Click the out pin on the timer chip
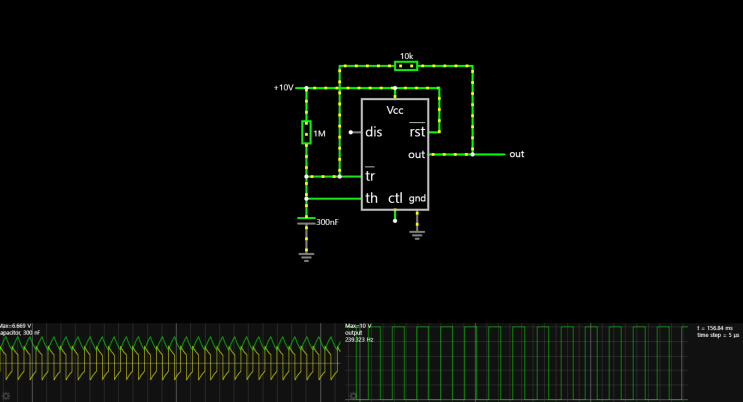The image size is (743, 402). [x=416, y=155]
